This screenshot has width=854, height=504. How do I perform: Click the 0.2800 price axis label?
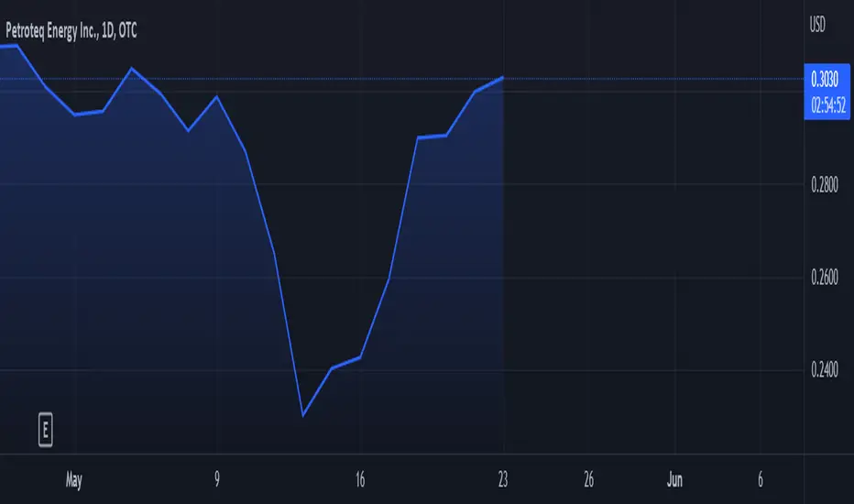pyautogui.click(x=825, y=185)
